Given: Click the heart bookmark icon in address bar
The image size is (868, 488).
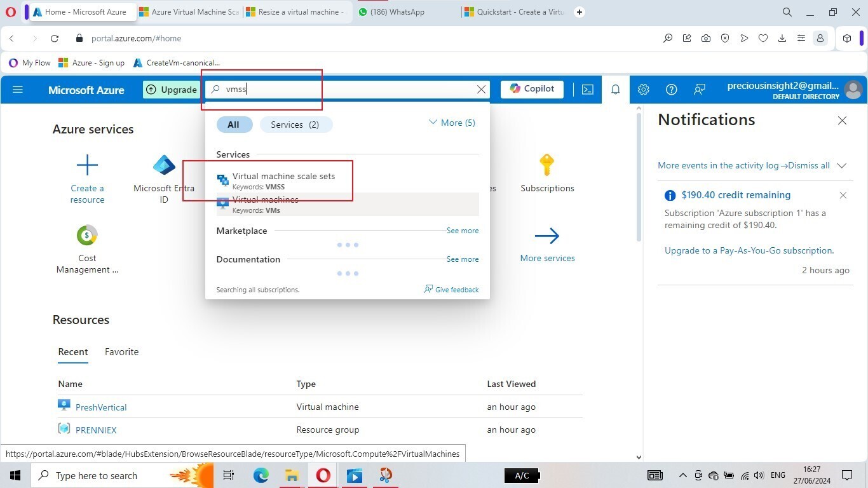Looking at the screenshot, I should coord(763,38).
